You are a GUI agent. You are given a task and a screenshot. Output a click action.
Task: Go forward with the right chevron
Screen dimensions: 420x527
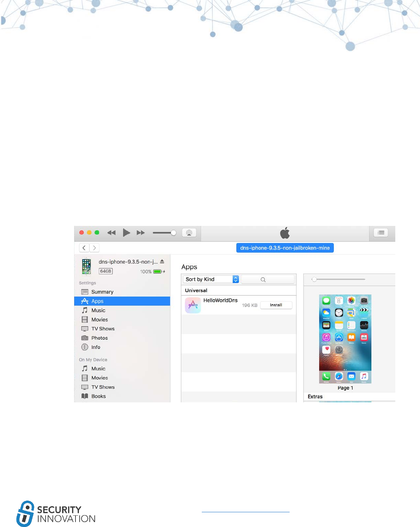[94, 248]
